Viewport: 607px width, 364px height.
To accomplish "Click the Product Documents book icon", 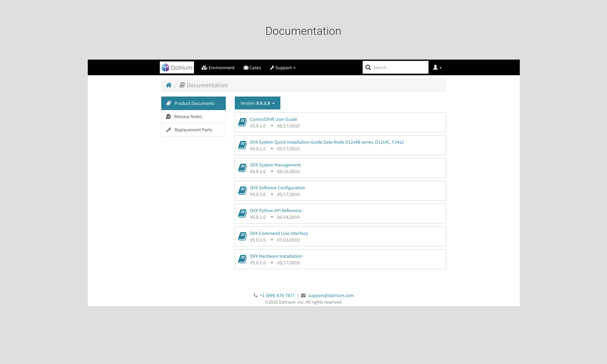I will click(x=169, y=103).
